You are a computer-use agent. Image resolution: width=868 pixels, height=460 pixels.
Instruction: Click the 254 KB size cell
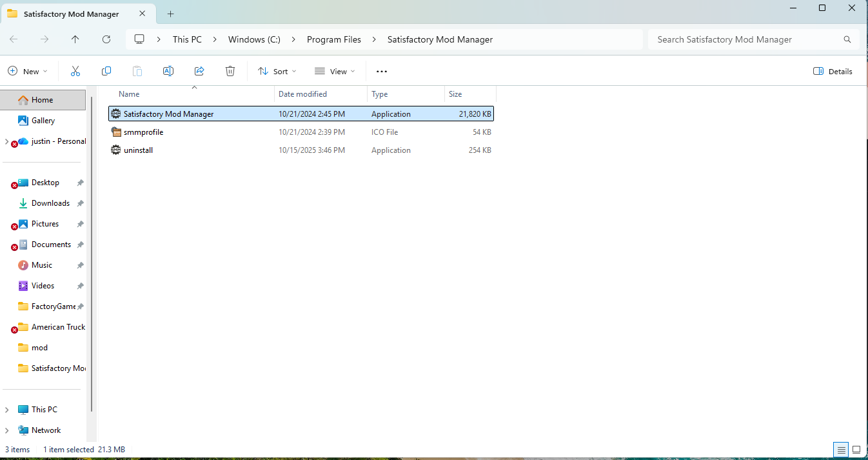coord(480,150)
